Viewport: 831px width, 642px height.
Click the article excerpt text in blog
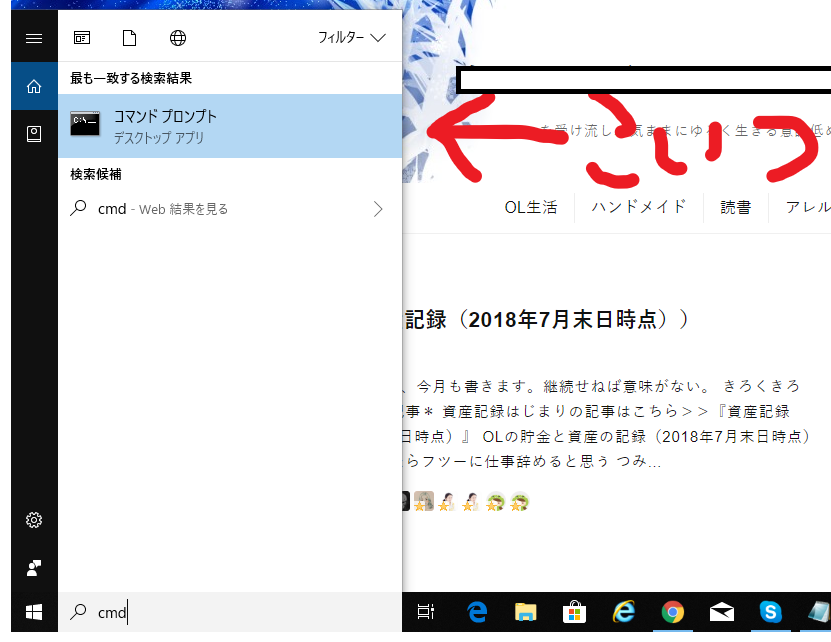(608, 424)
